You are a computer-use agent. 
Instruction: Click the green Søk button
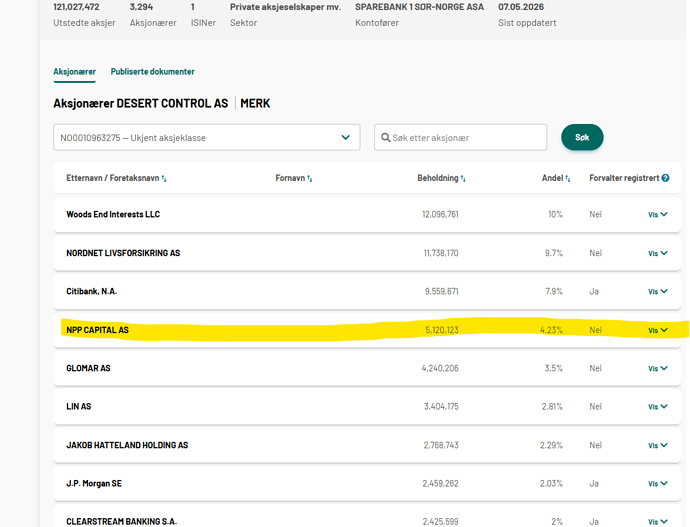582,137
